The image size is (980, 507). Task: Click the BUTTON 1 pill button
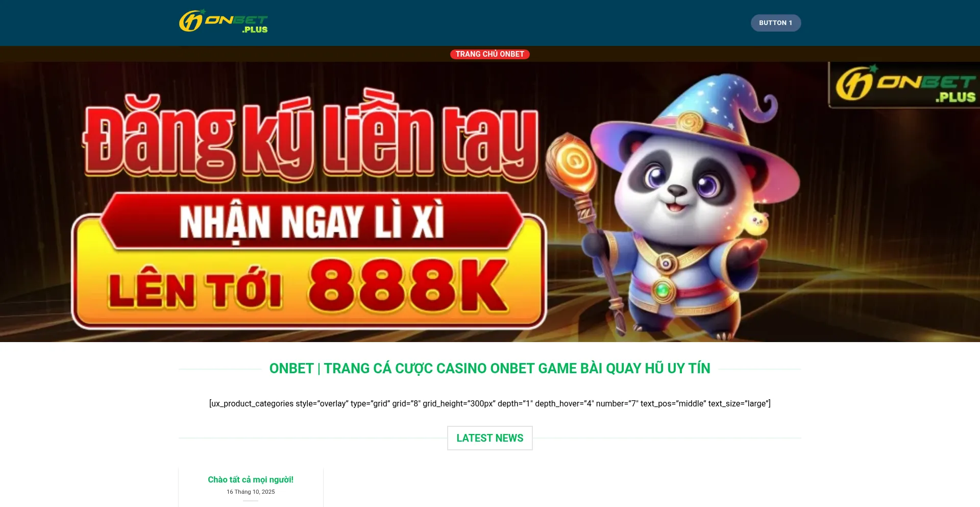[775, 23]
